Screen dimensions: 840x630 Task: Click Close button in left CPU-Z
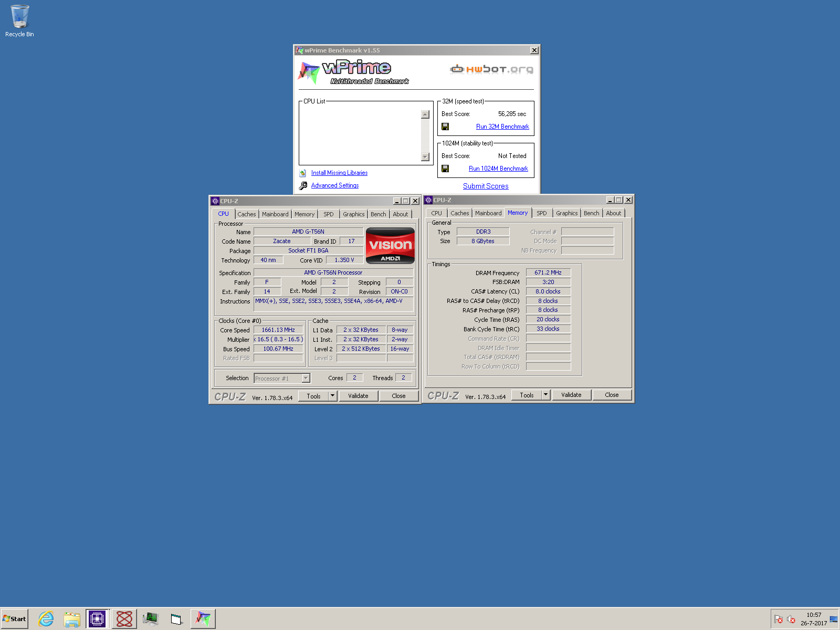tap(398, 396)
